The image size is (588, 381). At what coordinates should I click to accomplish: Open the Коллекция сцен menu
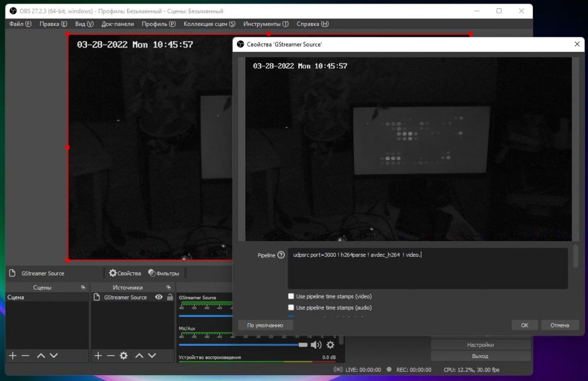[x=209, y=24]
